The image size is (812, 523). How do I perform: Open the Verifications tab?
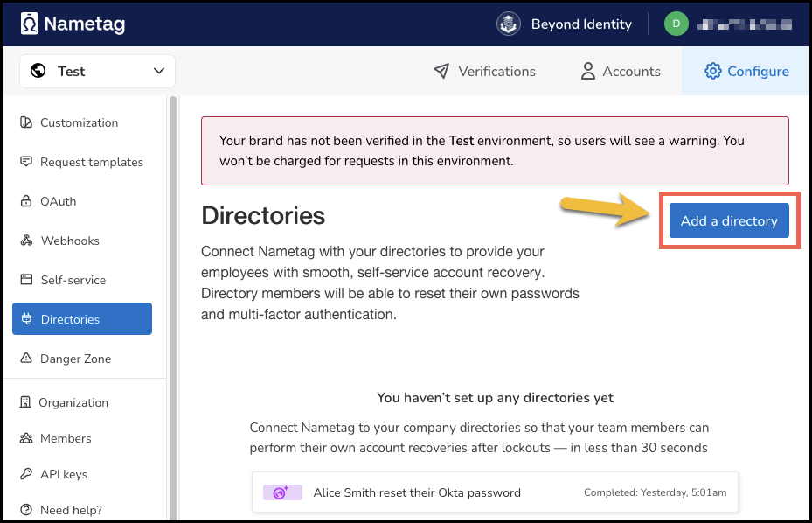coord(496,72)
